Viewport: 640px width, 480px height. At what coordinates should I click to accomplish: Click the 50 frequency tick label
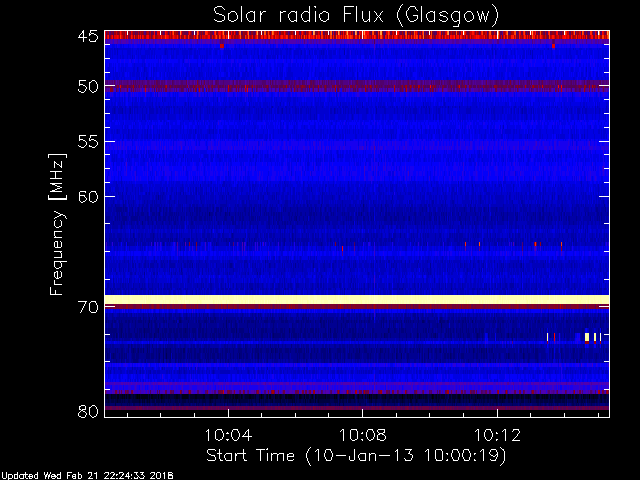[88, 87]
